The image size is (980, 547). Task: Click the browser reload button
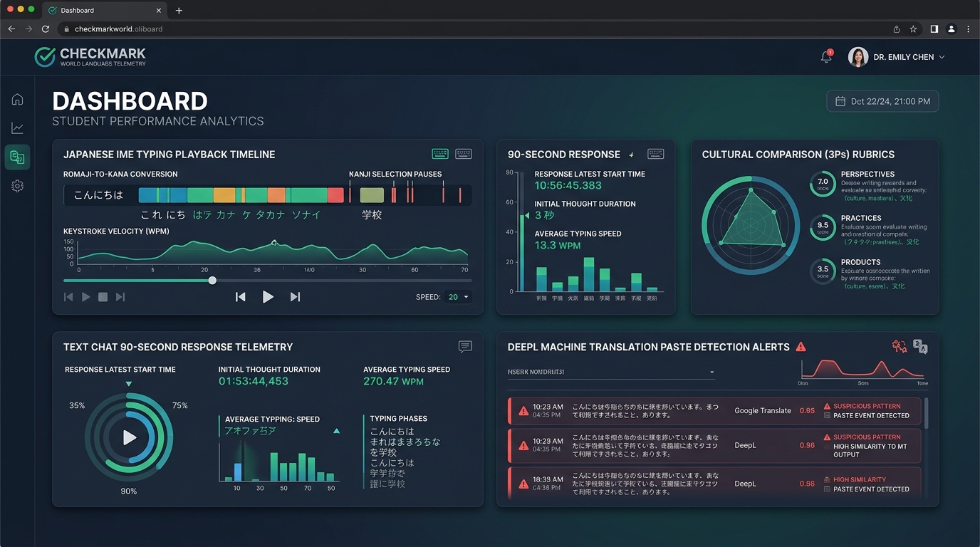click(46, 29)
